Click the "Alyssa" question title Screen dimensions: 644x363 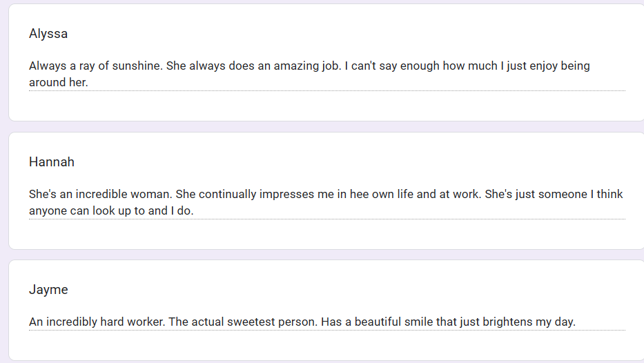pyautogui.click(x=48, y=34)
